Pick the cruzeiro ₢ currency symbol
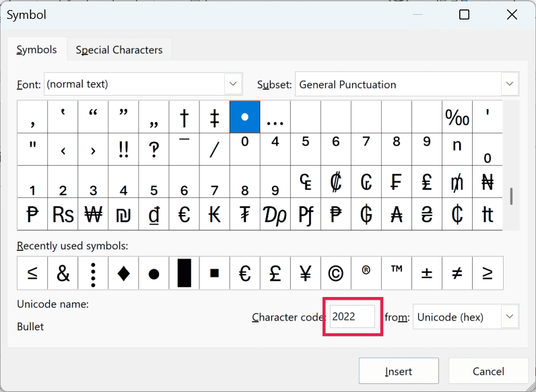Image resolution: width=536 pixels, height=392 pixels. tap(366, 182)
